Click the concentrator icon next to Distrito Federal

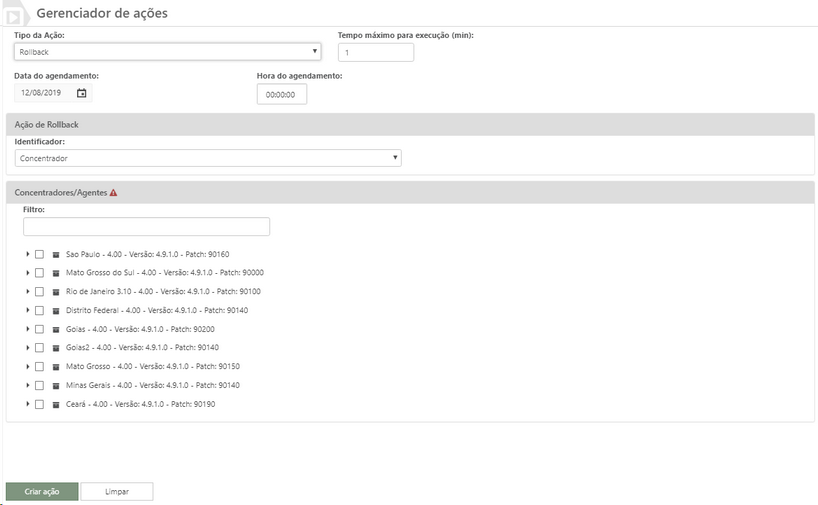click(56, 310)
